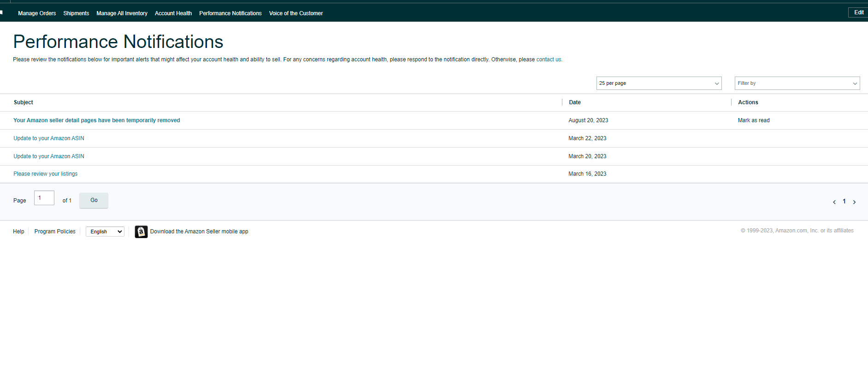The width and height of the screenshot is (868, 392).
Task: Go to the next page with the right chevron
Action: pyautogui.click(x=854, y=202)
